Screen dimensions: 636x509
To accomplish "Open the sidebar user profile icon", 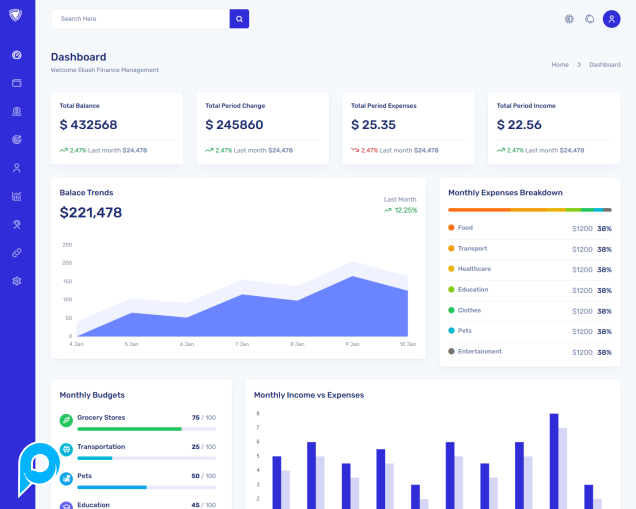I will [x=17, y=168].
